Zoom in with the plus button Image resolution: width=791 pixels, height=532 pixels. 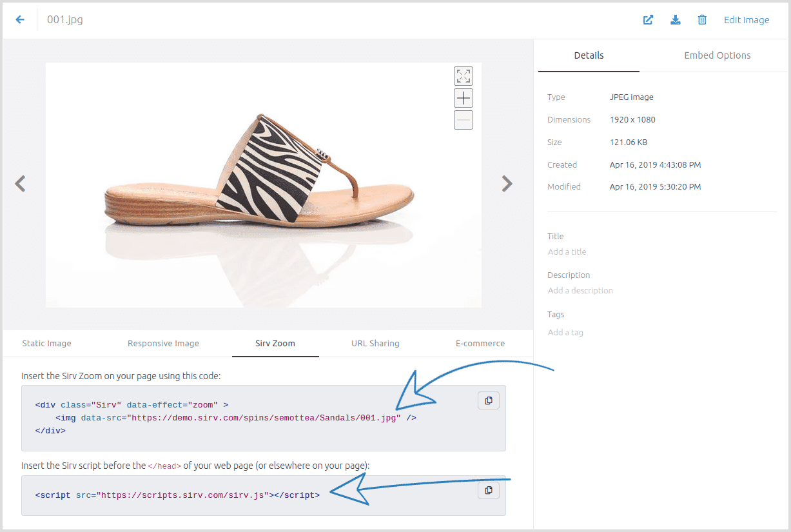click(x=464, y=98)
